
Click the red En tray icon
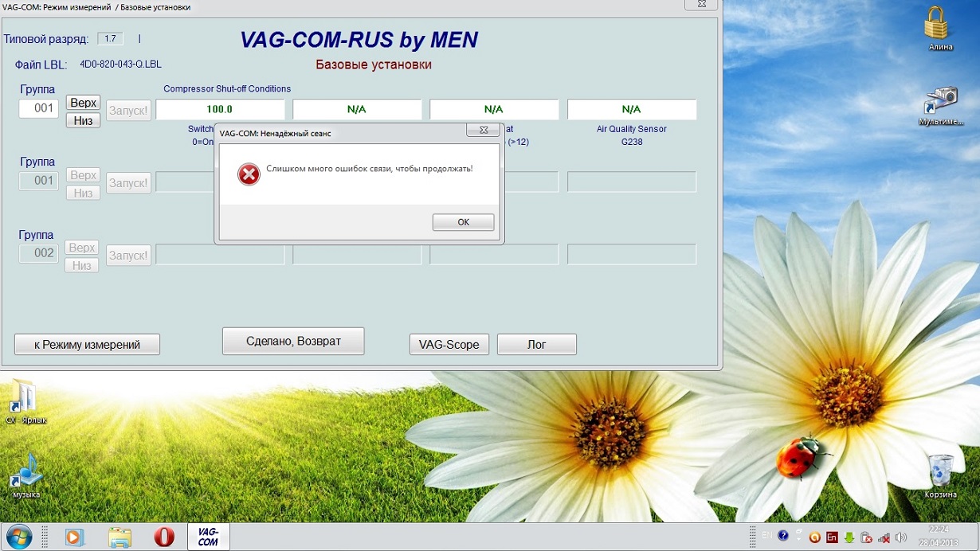pos(832,537)
